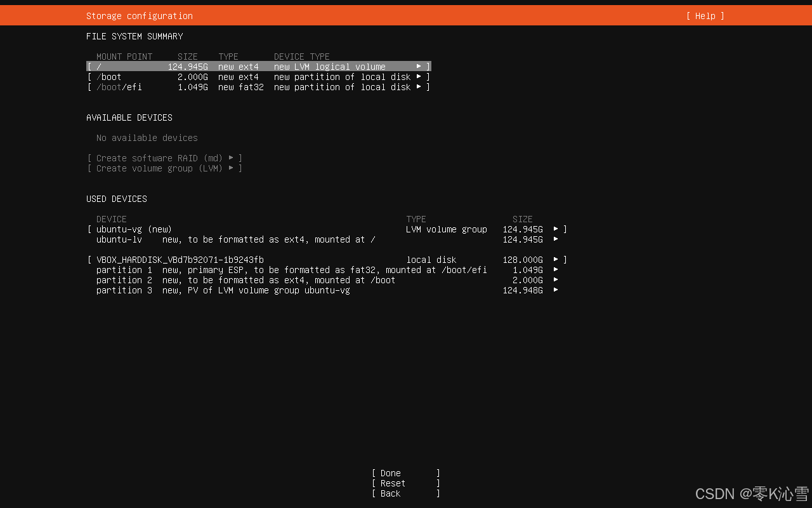Expand arrow on /boot/efi filesystem row
The width and height of the screenshot is (812, 508).
coord(419,87)
